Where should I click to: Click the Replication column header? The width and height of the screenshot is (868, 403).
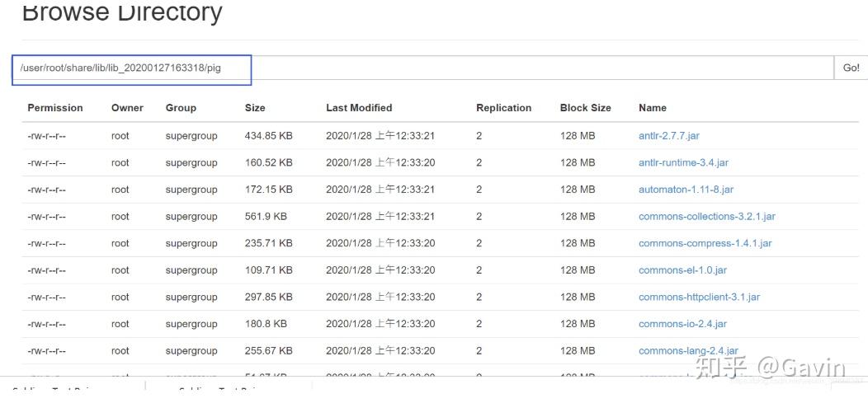pos(503,108)
